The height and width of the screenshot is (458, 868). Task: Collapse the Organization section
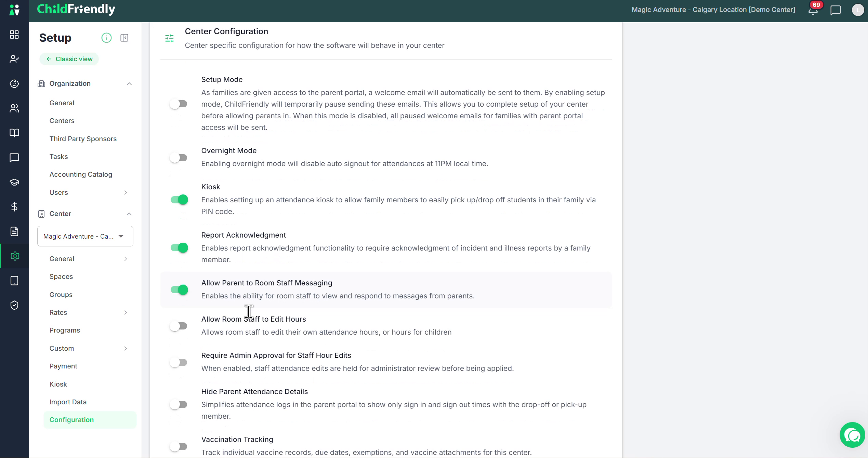pyautogui.click(x=129, y=84)
